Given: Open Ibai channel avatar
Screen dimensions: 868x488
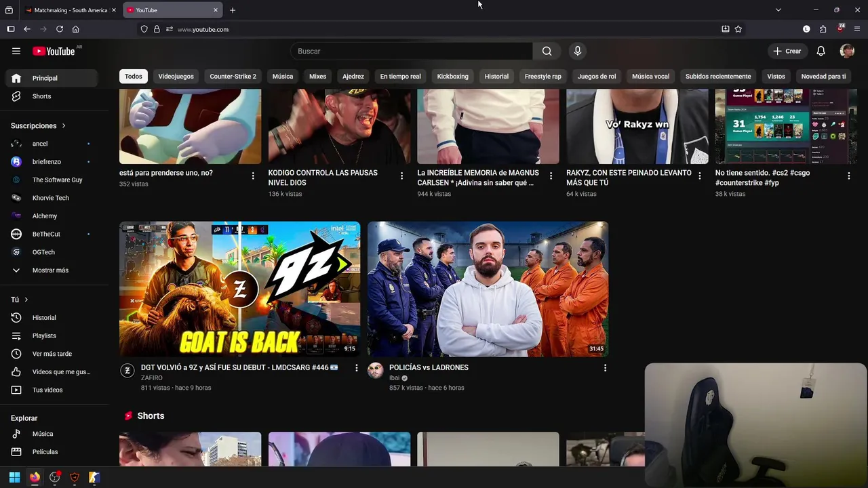Looking at the screenshot, I should pyautogui.click(x=375, y=370).
